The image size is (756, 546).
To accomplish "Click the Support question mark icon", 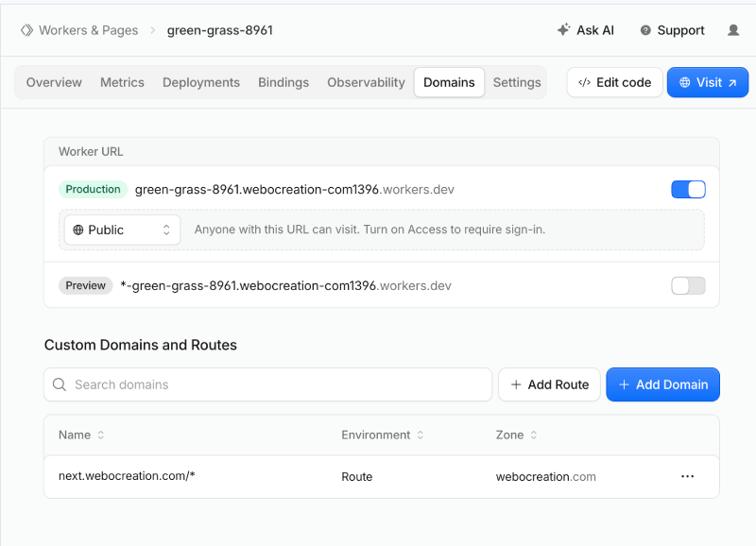I will click(x=645, y=30).
